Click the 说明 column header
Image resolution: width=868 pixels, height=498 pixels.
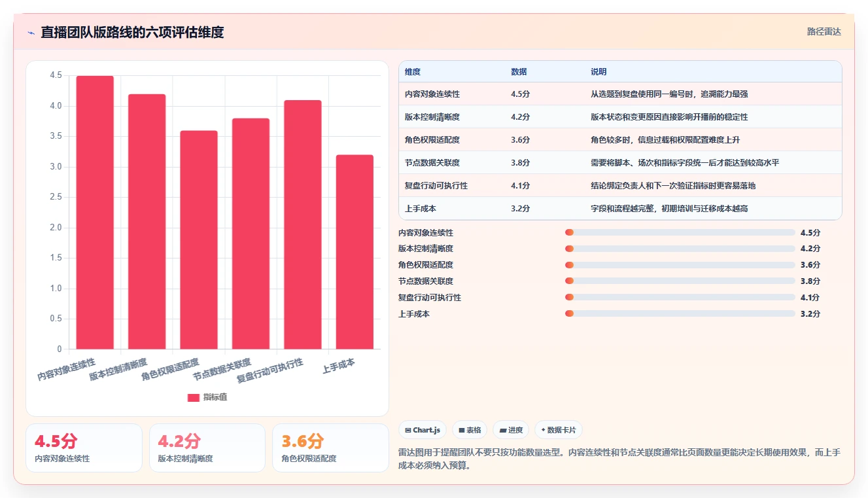[x=599, y=71]
